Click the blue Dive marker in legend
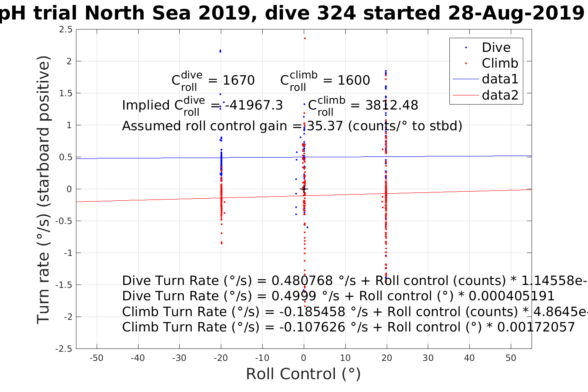Image resolution: width=588 pixels, height=392 pixels. tap(466, 48)
